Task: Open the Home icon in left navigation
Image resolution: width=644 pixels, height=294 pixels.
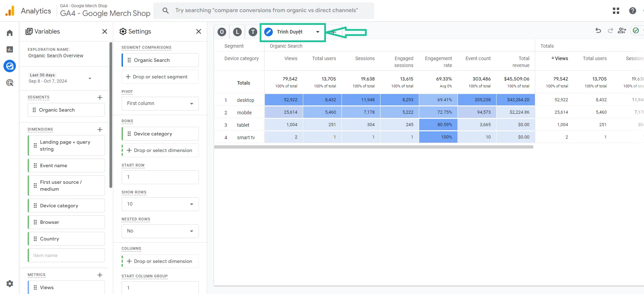Action: coord(10,33)
